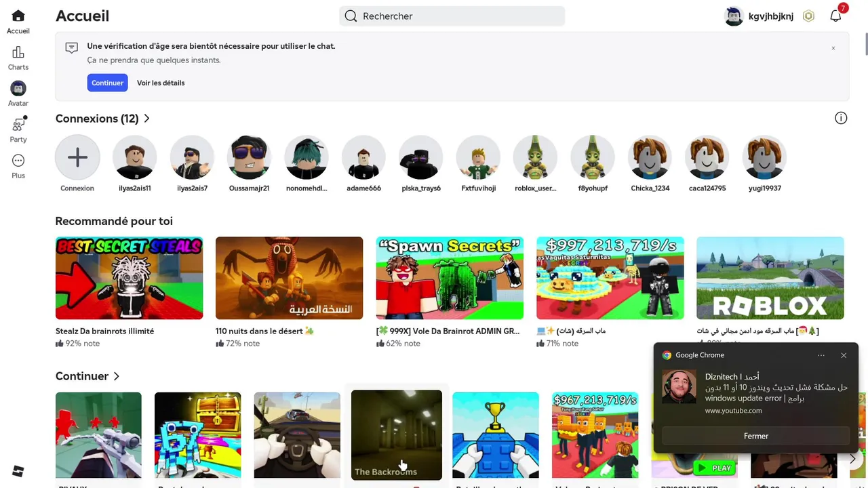Image resolution: width=868 pixels, height=488 pixels.
Task: Open the 110 nuits dans le désert title
Action: [265, 331]
